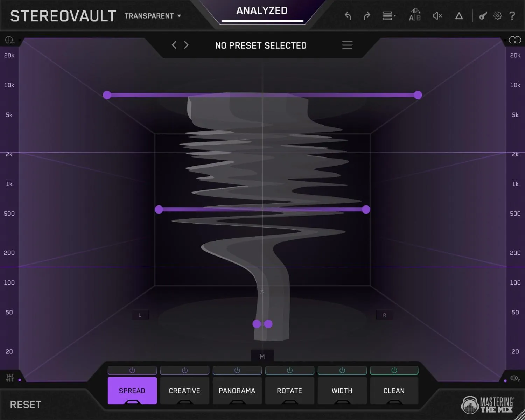This screenshot has width=525, height=420.
Task: Click the right low-frequency width handle near 50 Hz
Action: click(x=268, y=324)
